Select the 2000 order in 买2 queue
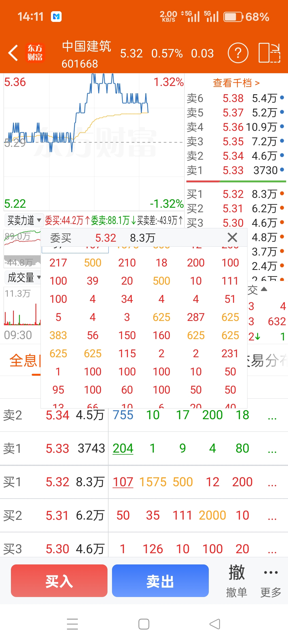The height and width of the screenshot is (644, 288). pos(213,515)
